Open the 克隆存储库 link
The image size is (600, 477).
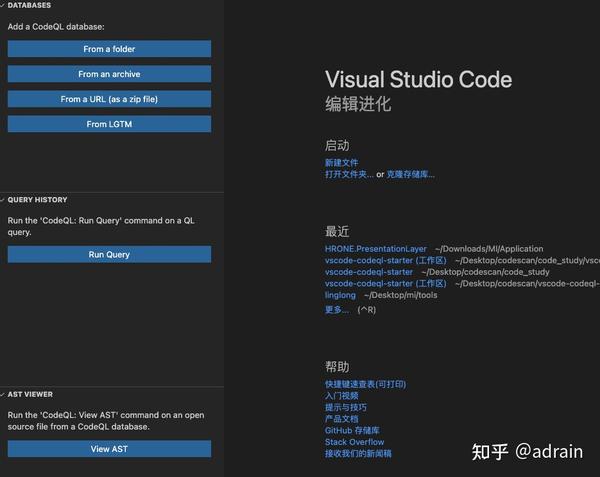[x=410, y=174]
